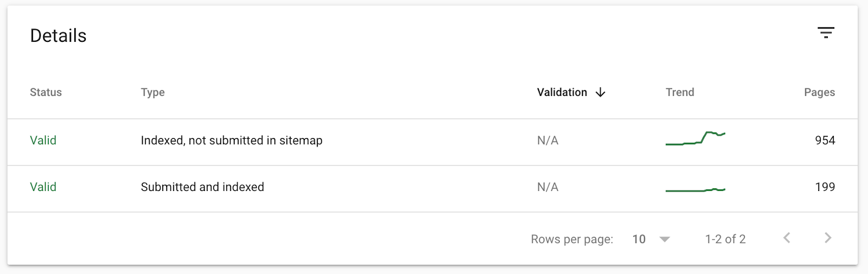
Task: Click the Trend column header
Action: point(680,93)
